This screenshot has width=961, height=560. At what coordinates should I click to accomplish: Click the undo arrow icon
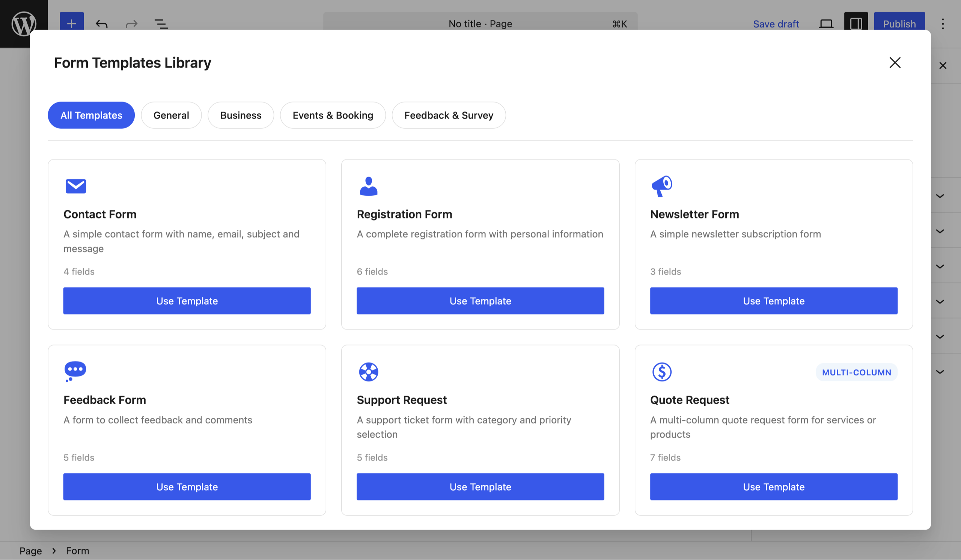101,24
